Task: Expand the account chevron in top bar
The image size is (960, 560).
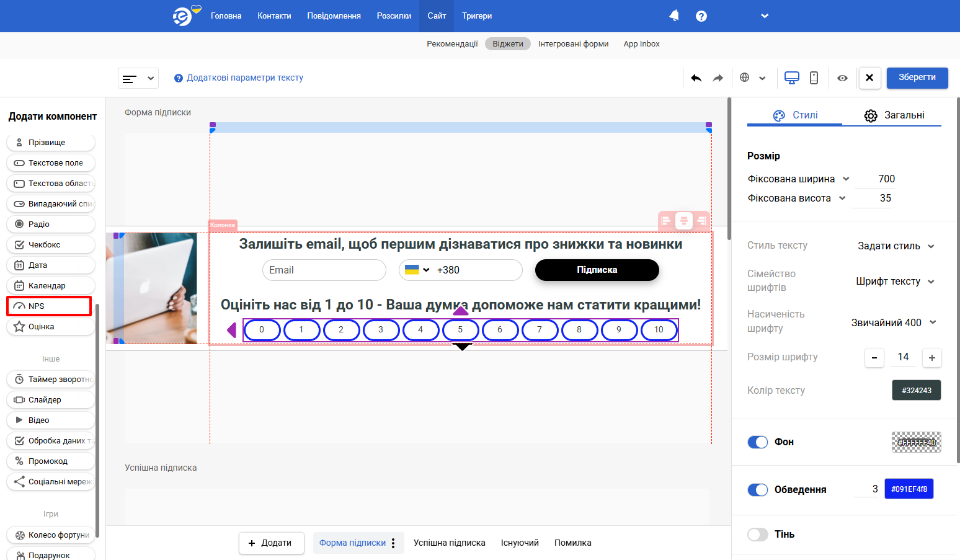Action: tap(765, 16)
